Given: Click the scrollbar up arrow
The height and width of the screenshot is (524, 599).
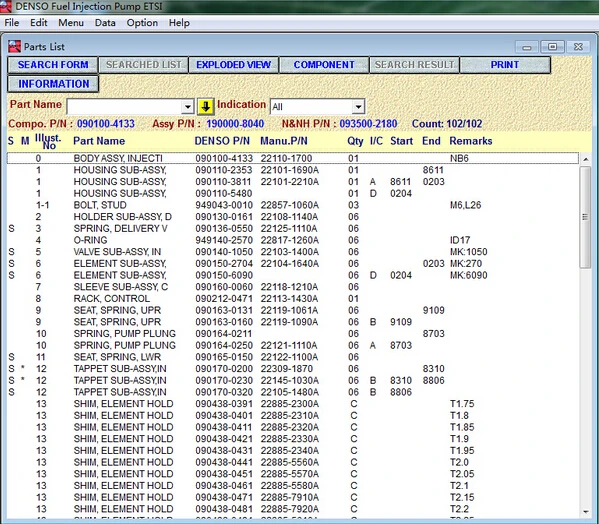Looking at the screenshot, I should click(x=586, y=159).
